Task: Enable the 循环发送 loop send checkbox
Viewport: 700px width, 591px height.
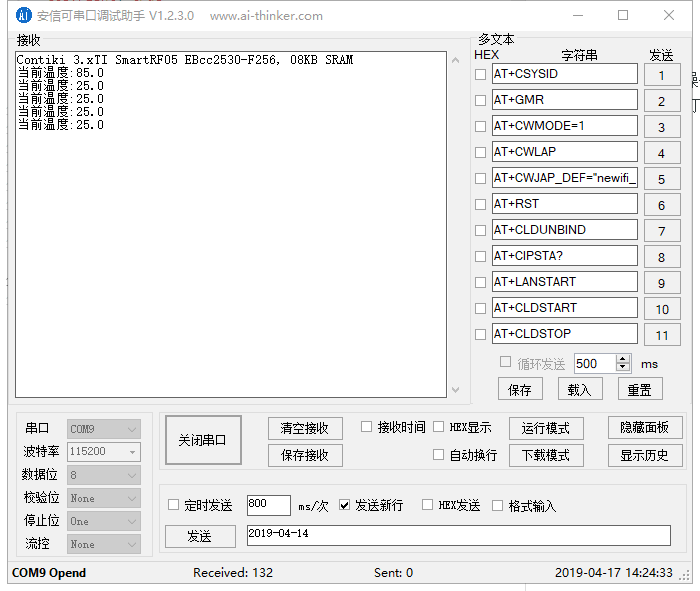Action: pos(505,362)
